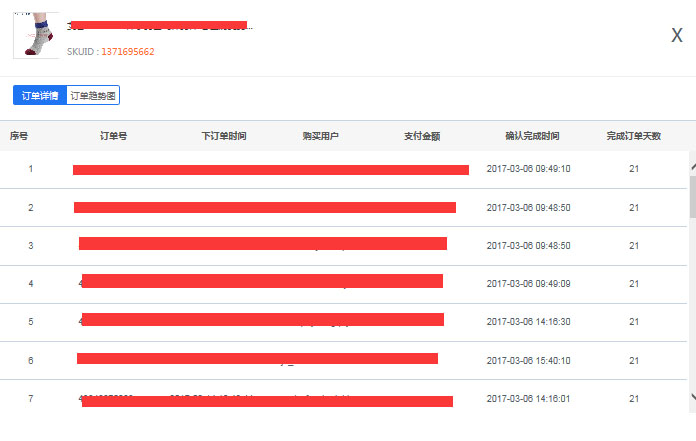Click the completion time 2017-03-06 09:49:09
Viewport: 696px width, 441px height.
[x=528, y=284]
